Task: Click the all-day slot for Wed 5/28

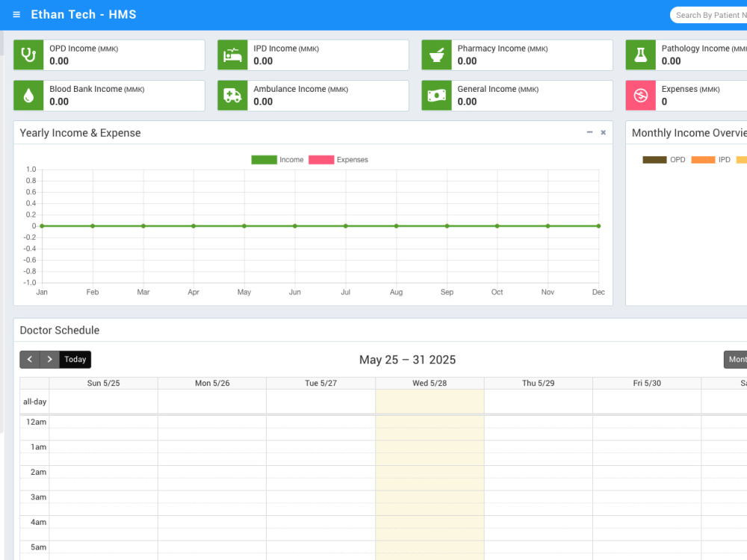Action: tap(430, 402)
